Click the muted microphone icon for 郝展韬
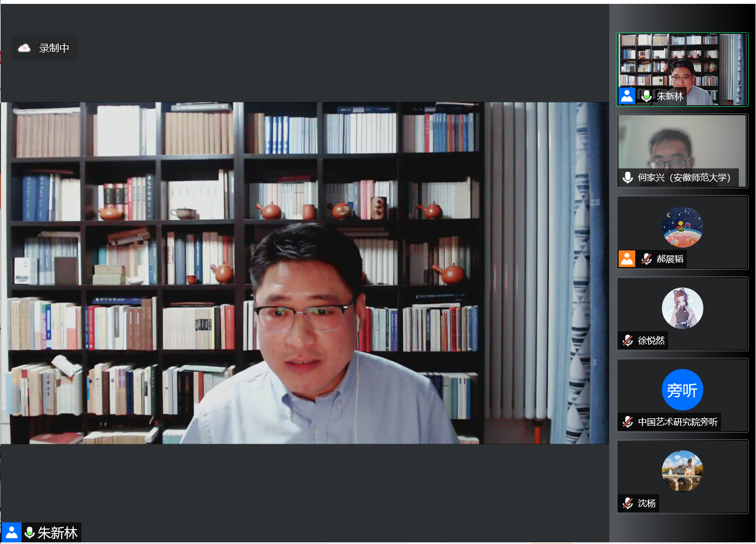756x544 pixels. coord(646,259)
